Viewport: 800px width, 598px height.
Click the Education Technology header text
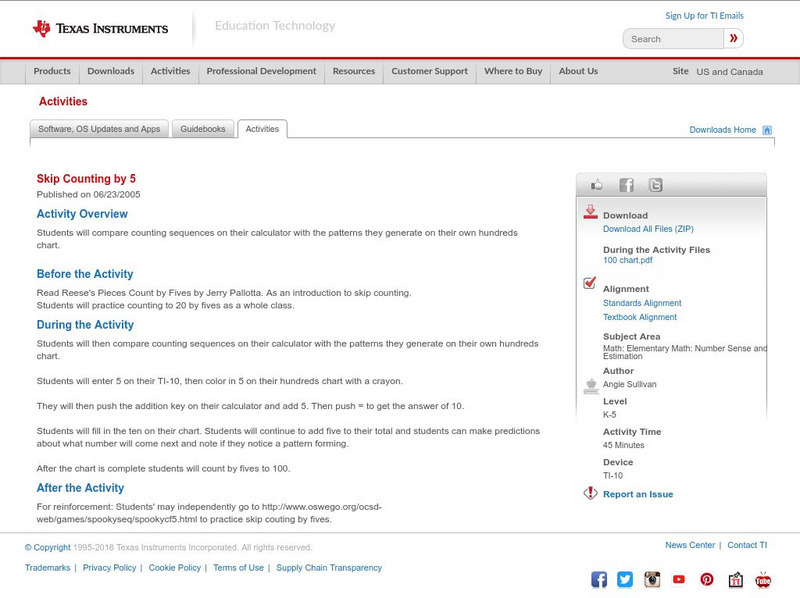click(274, 26)
